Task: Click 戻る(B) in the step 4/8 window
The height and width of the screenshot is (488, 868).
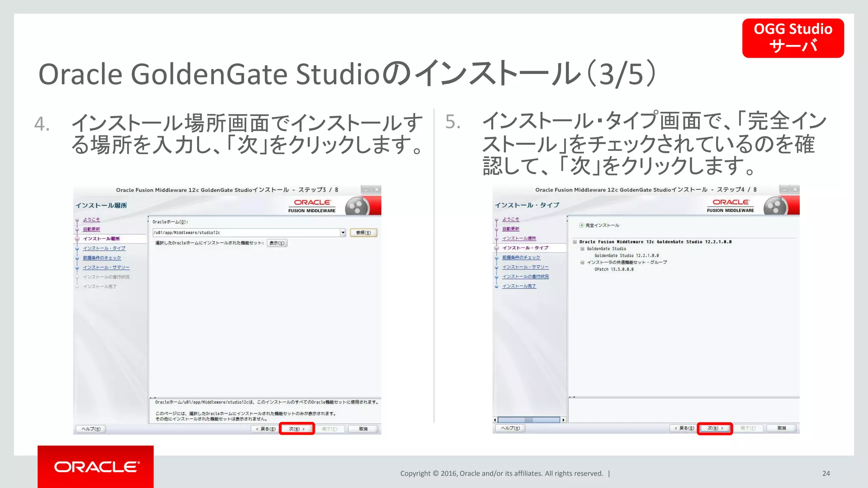Action: click(684, 428)
